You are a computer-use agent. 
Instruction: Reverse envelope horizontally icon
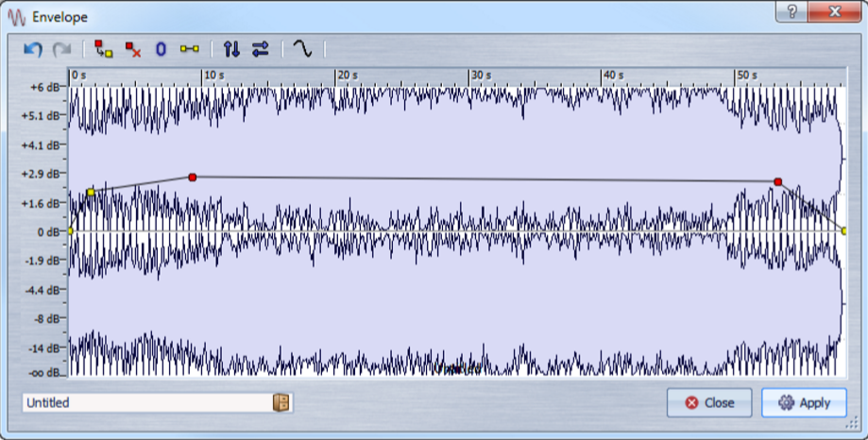(x=260, y=50)
